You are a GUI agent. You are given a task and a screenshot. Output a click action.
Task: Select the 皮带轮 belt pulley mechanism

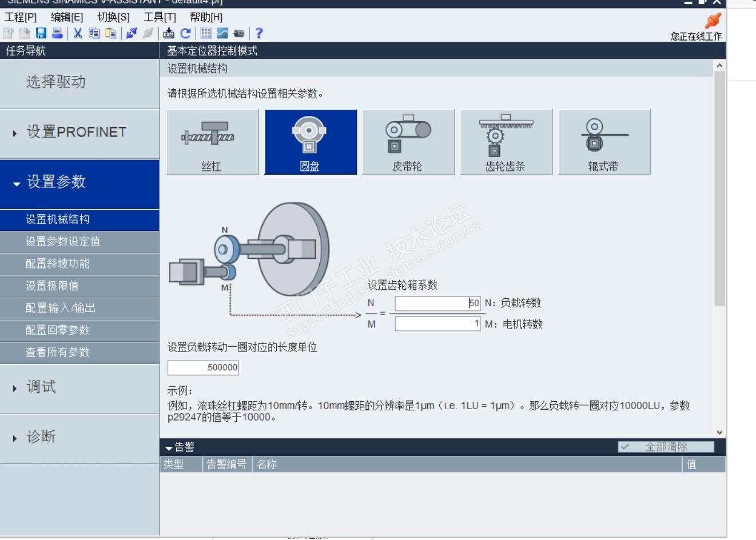(x=408, y=142)
